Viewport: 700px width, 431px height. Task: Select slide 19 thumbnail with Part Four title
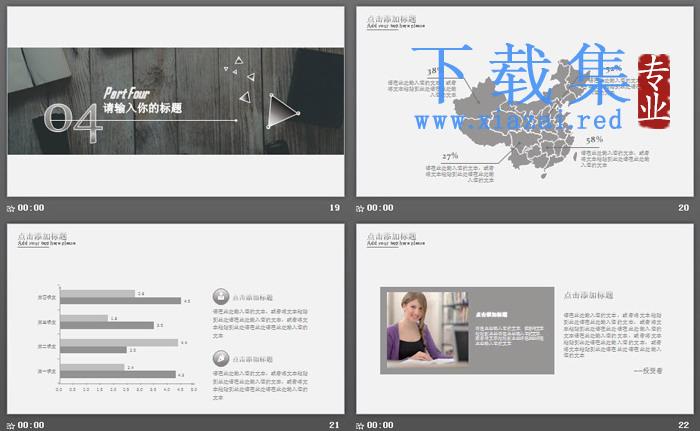[x=175, y=101]
